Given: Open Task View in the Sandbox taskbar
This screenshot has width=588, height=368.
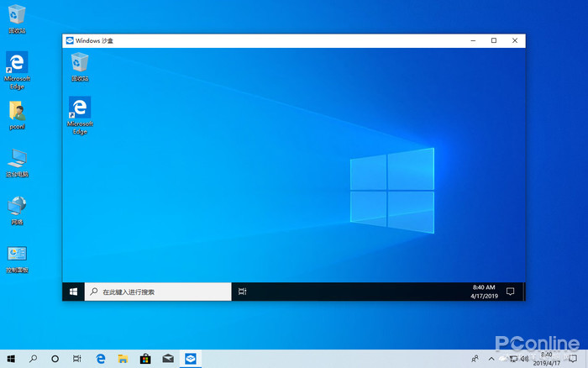Looking at the screenshot, I should click(x=242, y=292).
